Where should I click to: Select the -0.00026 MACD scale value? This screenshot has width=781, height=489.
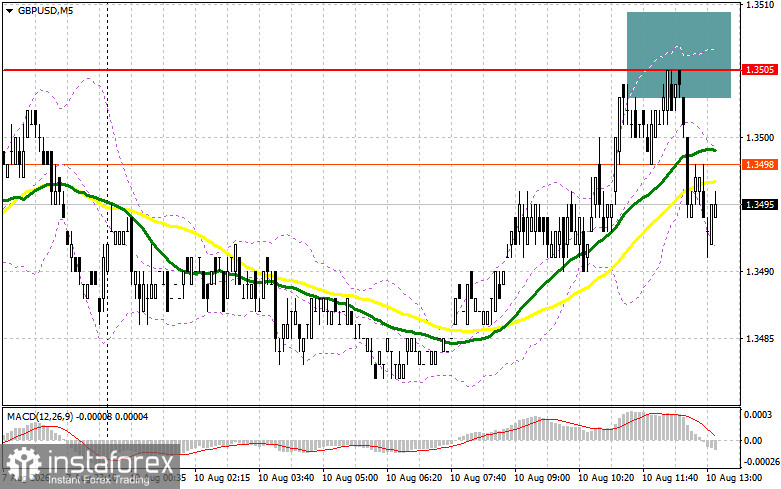[x=760, y=462]
